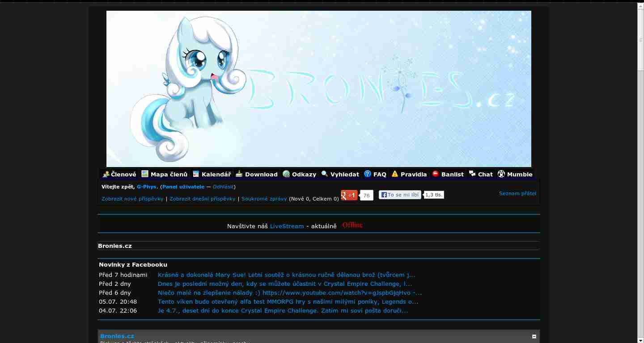Open Pravidla via the warning triangle icon
Viewport: 644px width, 343px height.
[x=394, y=173]
